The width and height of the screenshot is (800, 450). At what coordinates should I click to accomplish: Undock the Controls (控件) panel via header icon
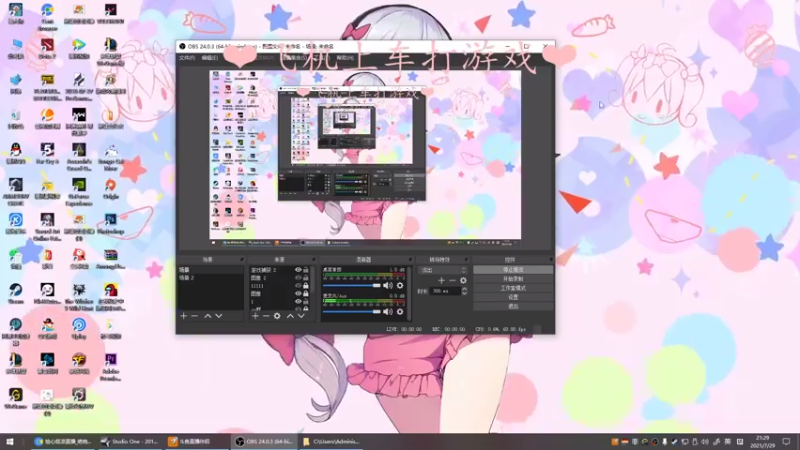coord(550,260)
